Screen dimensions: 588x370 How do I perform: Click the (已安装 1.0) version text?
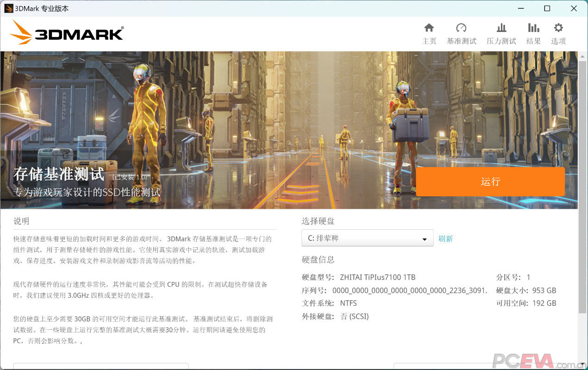click(130, 177)
